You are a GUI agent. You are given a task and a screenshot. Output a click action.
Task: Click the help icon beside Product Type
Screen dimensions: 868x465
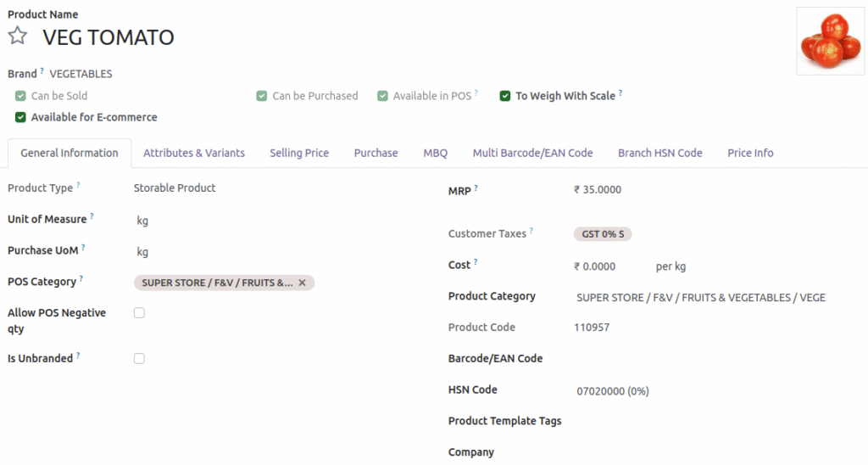pyautogui.click(x=78, y=185)
